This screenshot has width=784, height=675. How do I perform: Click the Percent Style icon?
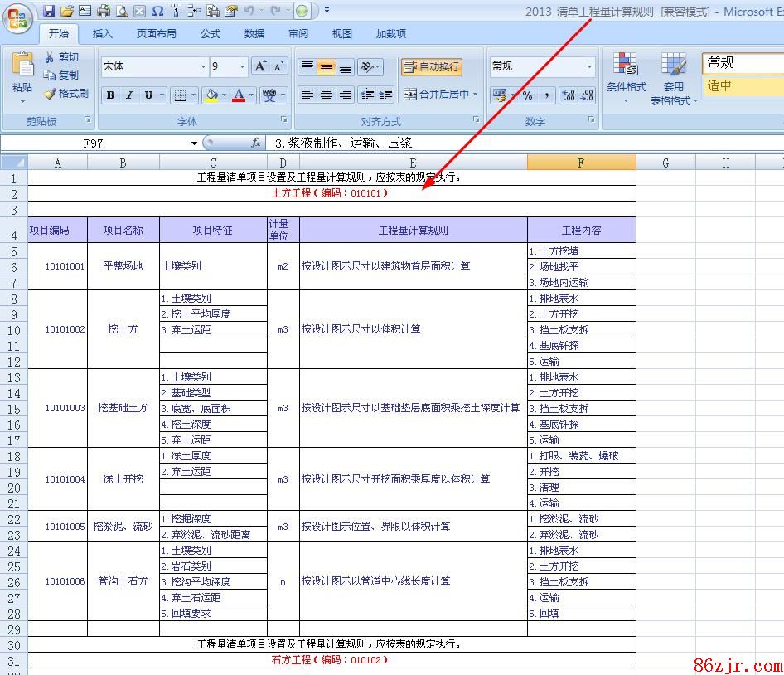point(527,95)
